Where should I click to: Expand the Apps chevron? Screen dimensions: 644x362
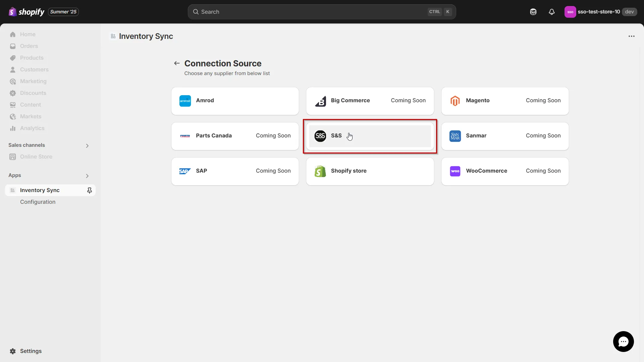pos(87,176)
